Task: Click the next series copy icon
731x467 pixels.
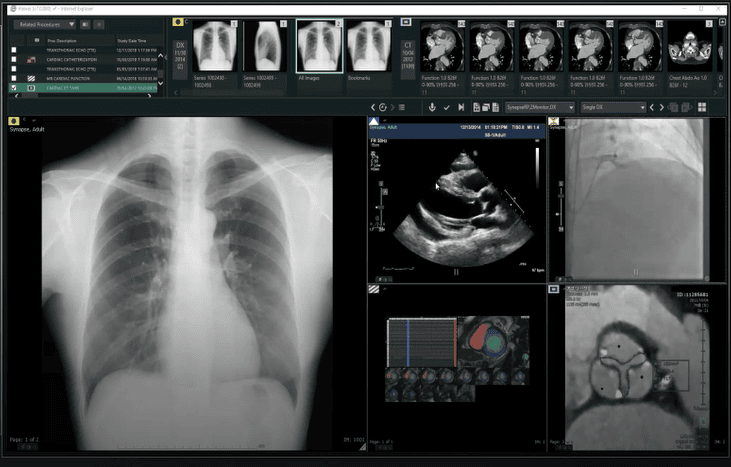Action: 686,108
